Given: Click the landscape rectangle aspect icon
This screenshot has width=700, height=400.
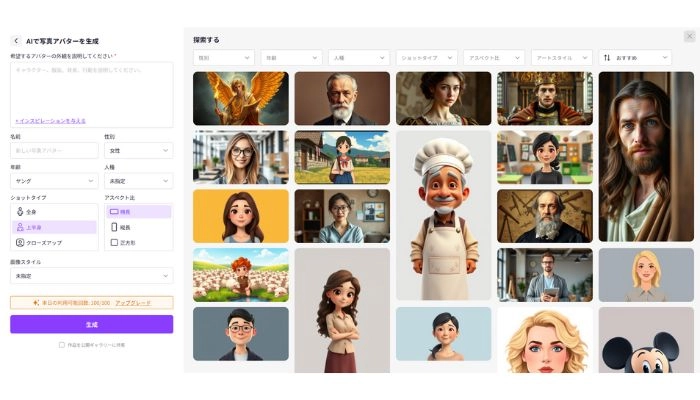Looking at the screenshot, I should coord(114,212).
